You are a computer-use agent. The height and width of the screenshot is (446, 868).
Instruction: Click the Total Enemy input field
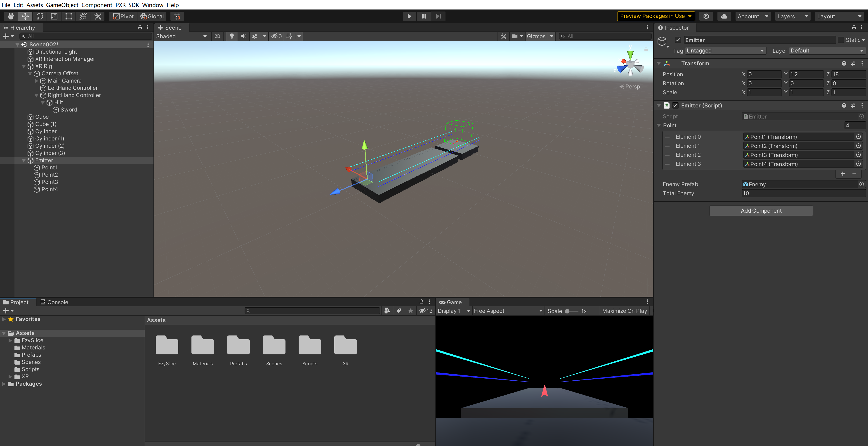coord(803,193)
